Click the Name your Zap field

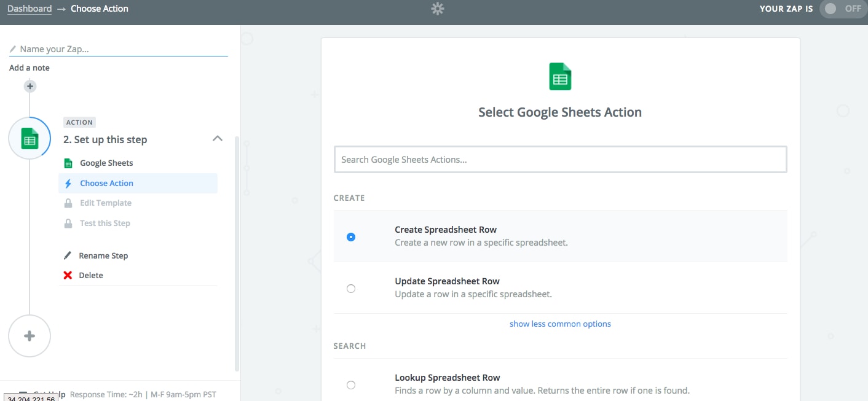click(x=119, y=49)
